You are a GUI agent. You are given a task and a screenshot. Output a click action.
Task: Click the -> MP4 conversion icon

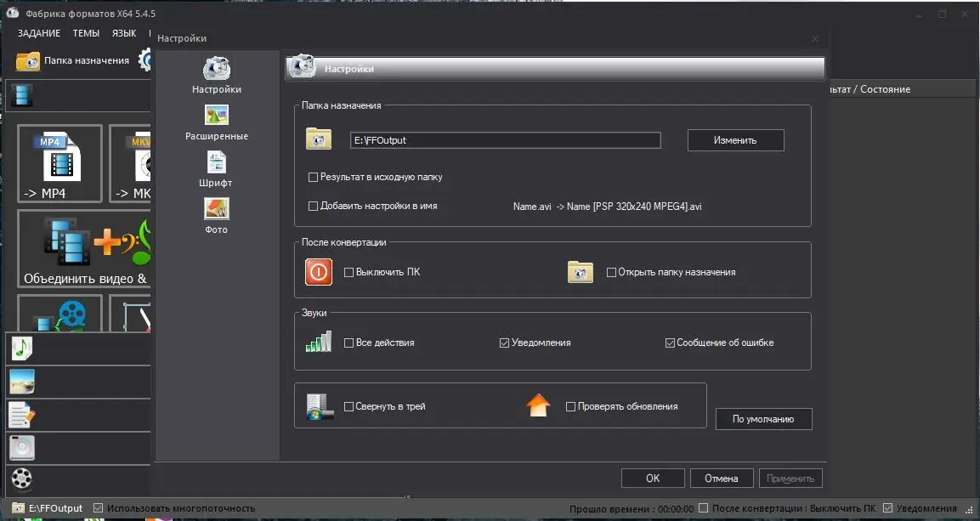[60, 164]
